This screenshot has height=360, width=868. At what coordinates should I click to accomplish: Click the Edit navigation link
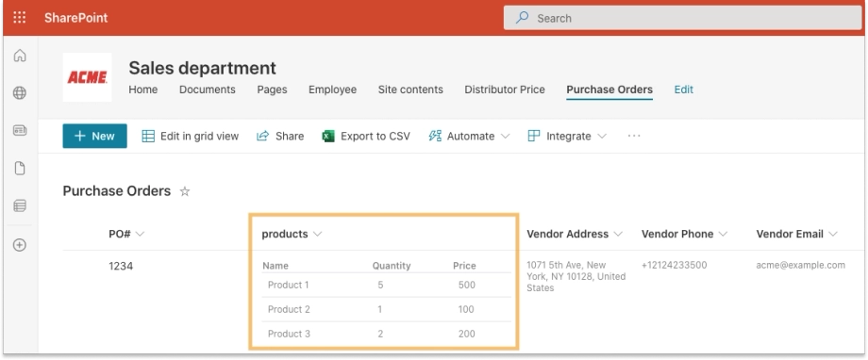(x=684, y=90)
